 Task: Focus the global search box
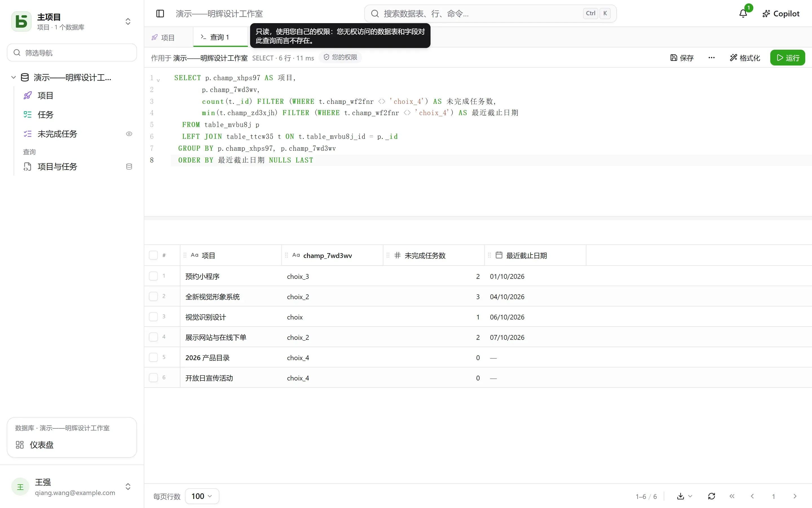[490, 14]
